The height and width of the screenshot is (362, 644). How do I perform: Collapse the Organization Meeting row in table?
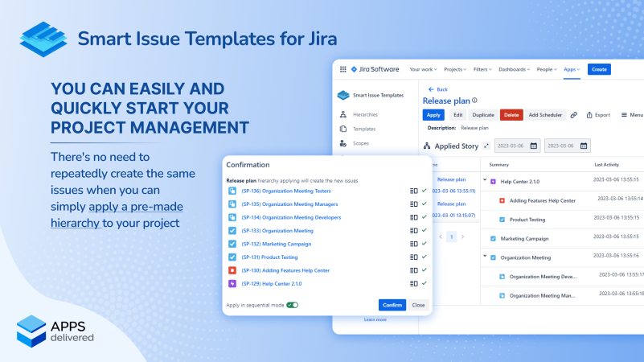tap(485, 257)
